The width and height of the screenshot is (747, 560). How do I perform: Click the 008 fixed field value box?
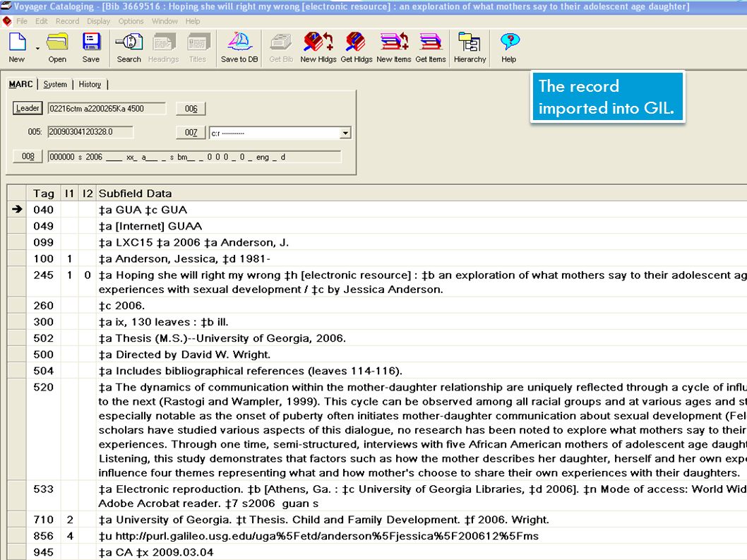(194, 157)
